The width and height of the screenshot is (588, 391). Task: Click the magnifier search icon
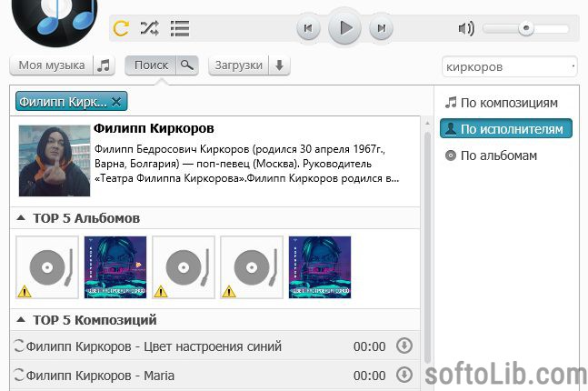[x=187, y=65]
